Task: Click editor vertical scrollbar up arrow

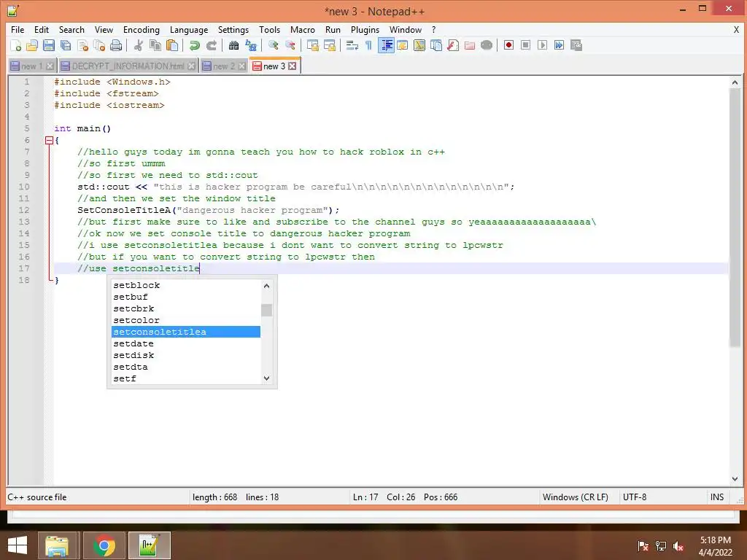Action: point(735,82)
